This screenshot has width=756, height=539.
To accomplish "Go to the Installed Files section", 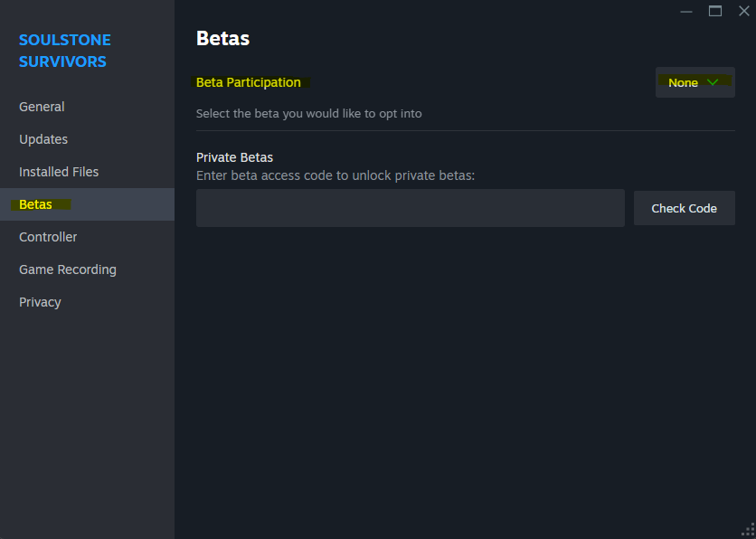I will coord(59,172).
